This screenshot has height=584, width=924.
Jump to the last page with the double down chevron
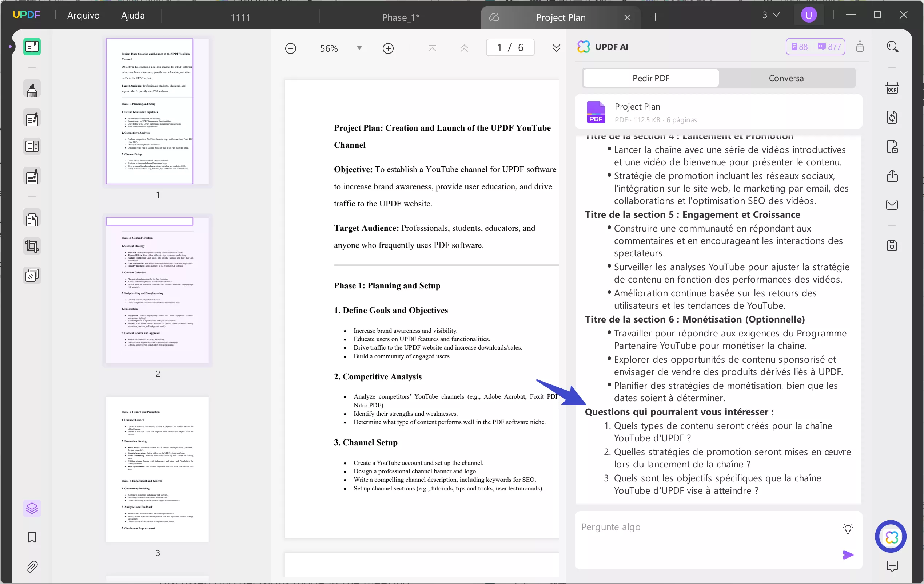(x=556, y=48)
